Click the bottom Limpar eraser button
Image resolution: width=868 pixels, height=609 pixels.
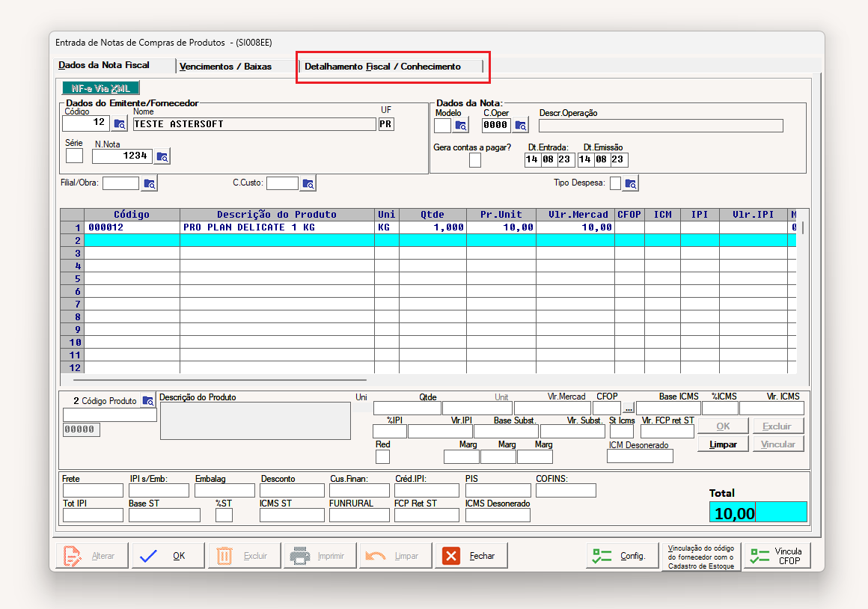click(395, 556)
